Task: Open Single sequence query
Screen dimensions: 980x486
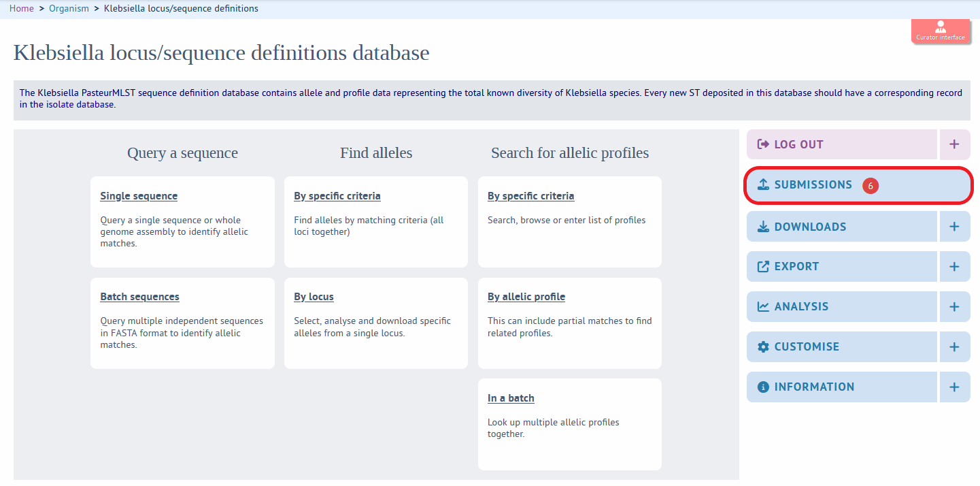Action: pyautogui.click(x=139, y=196)
